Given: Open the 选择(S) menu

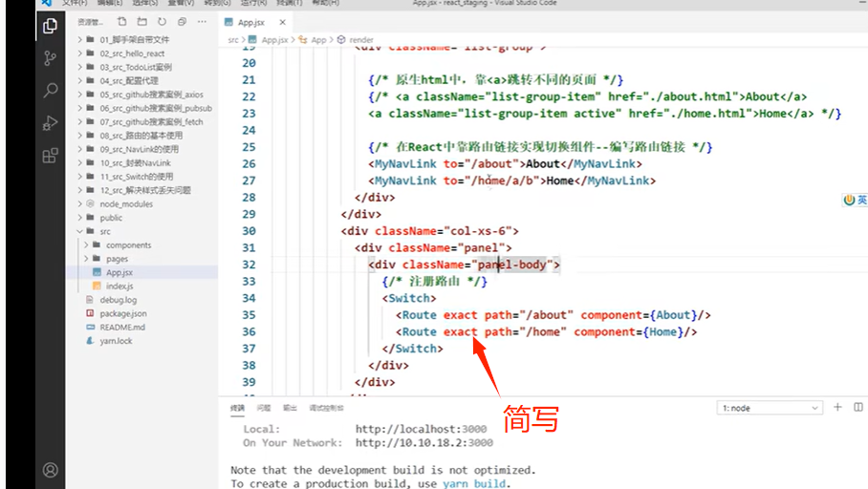Looking at the screenshot, I should point(145,3).
